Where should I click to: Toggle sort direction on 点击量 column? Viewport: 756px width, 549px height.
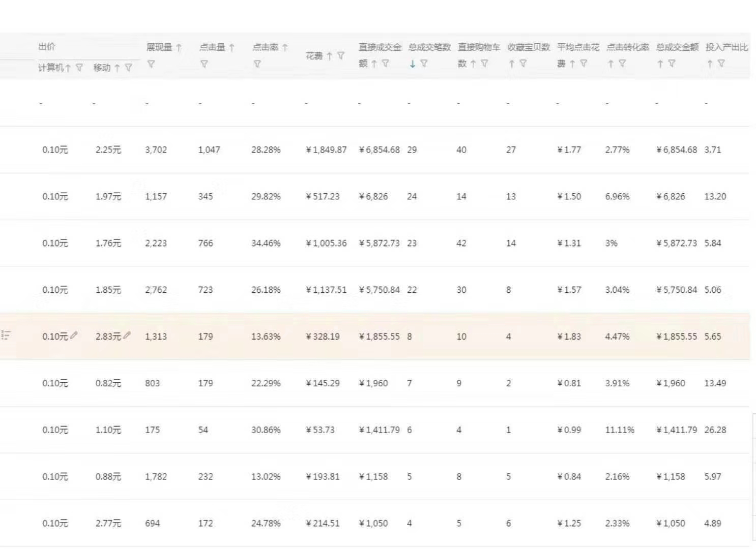[x=231, y=47]
